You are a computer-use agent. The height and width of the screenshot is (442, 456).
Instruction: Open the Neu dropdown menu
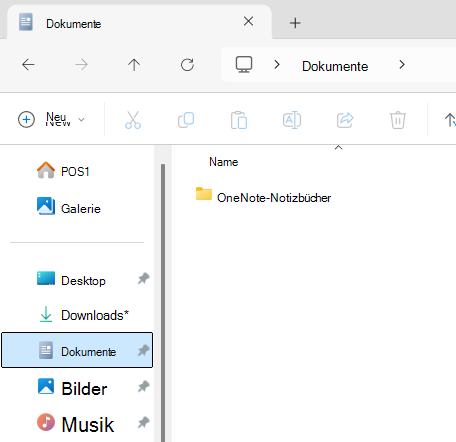pos(51,119)
